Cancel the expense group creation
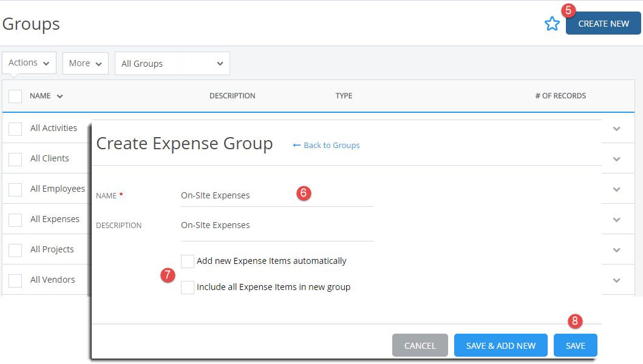 420,345
